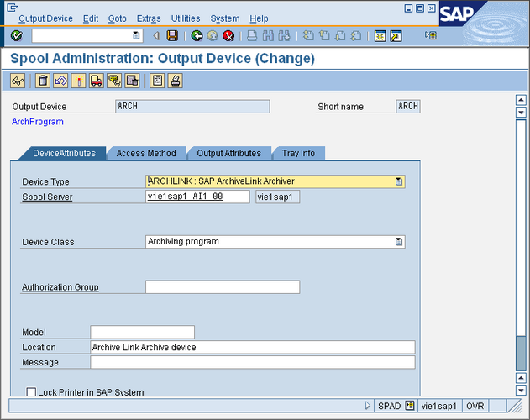Expand the Device Type dropdown
This screenshot has height=420, width=530.
(x=399, y=181)
